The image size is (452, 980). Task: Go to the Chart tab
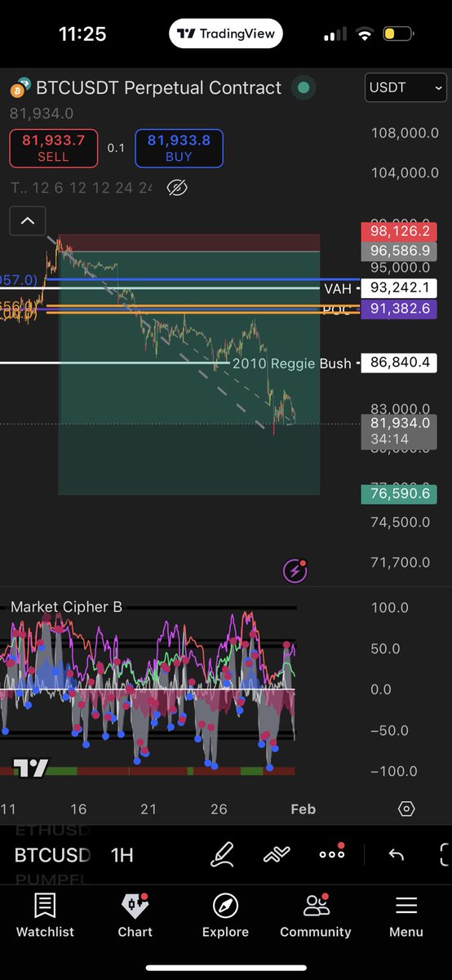(135, 915)
